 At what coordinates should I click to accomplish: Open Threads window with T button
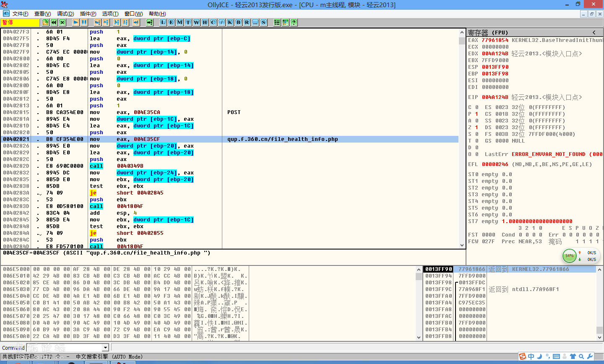click(x=188, y=22)
